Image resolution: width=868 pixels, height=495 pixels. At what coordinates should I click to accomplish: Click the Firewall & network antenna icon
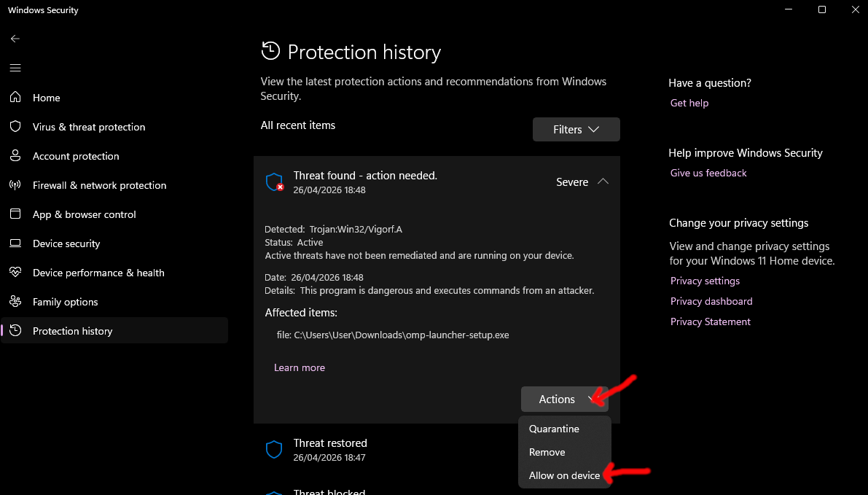[15, 185]
